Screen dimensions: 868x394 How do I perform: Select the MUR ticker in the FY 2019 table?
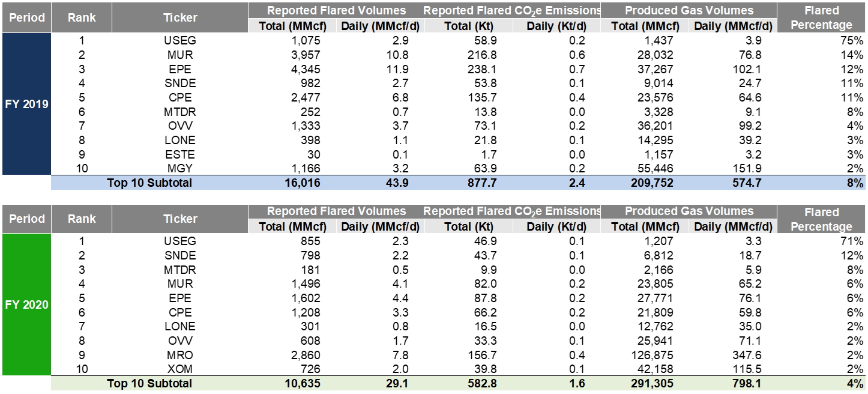pyautogui.click(x=181, y=55)
